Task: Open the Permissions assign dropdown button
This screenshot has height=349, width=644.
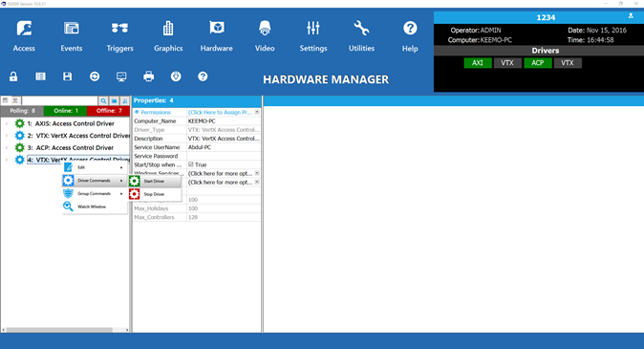Action: coord(257,112)
